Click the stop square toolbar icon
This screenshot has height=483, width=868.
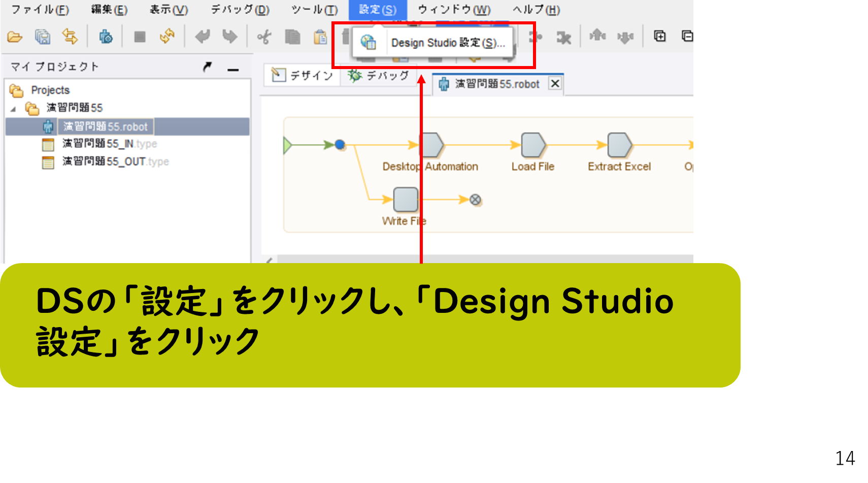pos(140,37)
